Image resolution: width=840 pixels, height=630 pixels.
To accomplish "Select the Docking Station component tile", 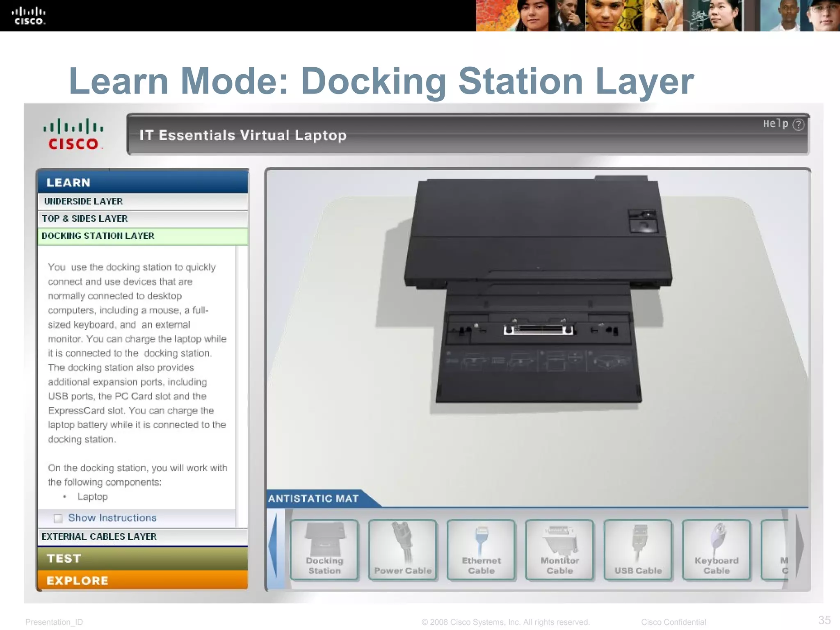I will pos(324,550).
